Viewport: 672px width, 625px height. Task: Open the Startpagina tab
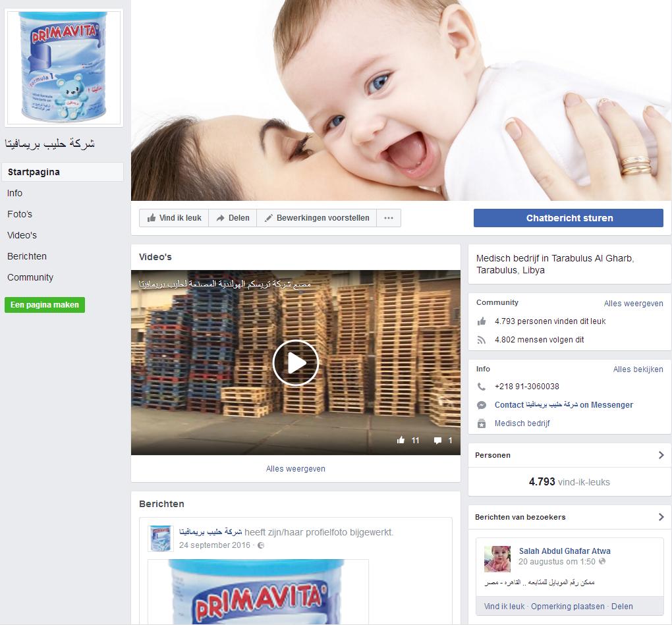click(x=63, y=172)
